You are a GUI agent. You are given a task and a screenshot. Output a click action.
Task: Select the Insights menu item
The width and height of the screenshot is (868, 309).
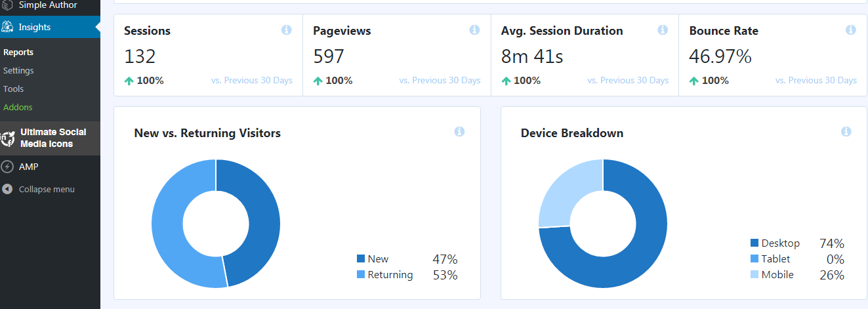click(x=50, y=27)
